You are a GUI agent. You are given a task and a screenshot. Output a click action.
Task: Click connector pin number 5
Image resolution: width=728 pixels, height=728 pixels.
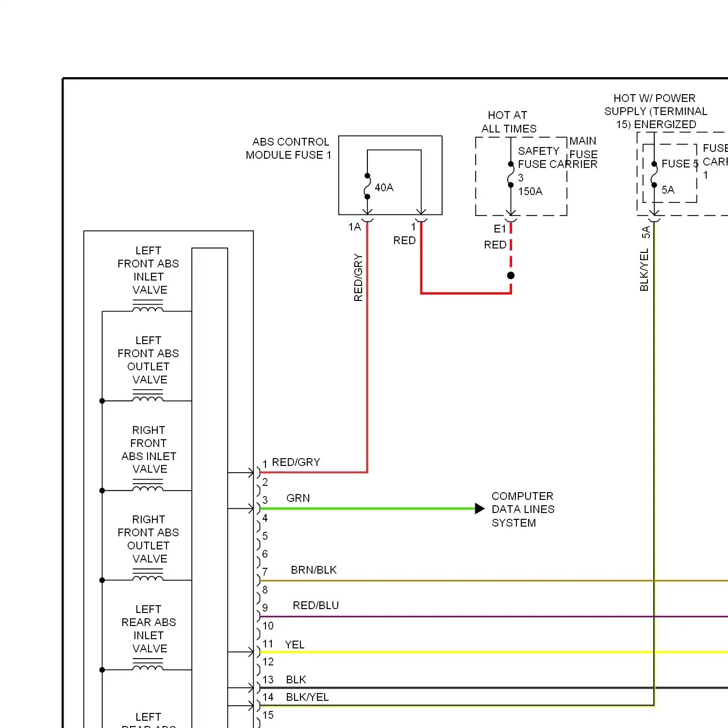(x=265, y=536)
